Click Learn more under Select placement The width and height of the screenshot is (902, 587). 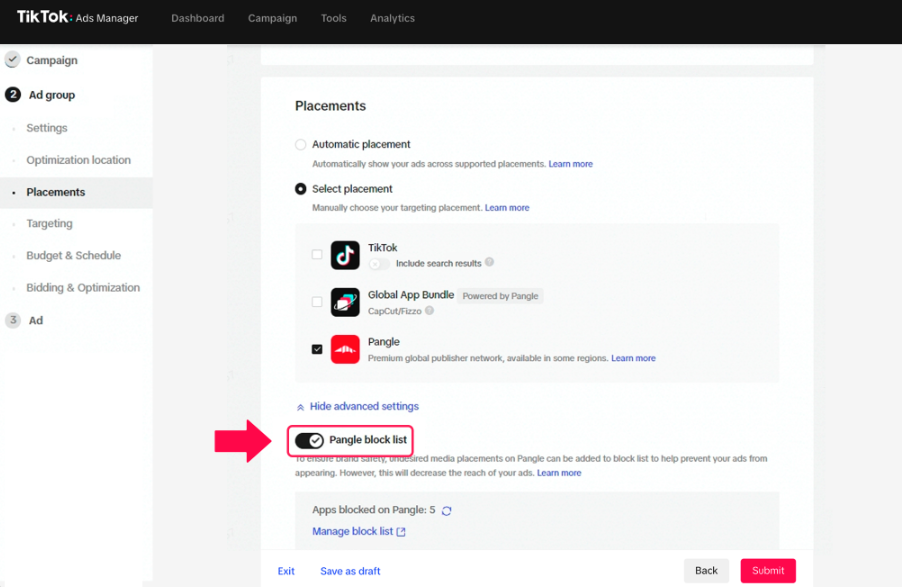pos(507,208)
